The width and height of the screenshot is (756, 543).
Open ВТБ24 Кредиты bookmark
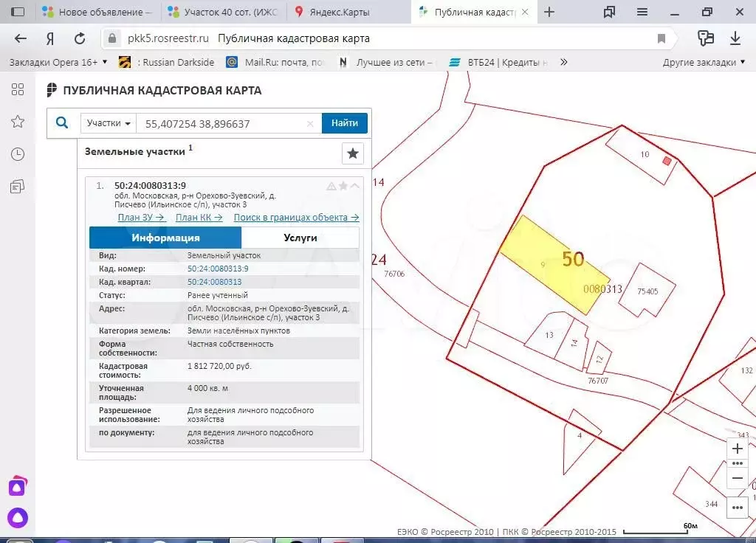(x=499, y=62)
